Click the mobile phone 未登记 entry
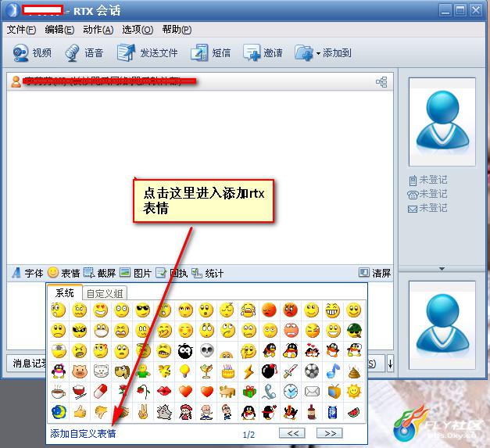This screenshot has height=448, width=490. coord(428,180)
